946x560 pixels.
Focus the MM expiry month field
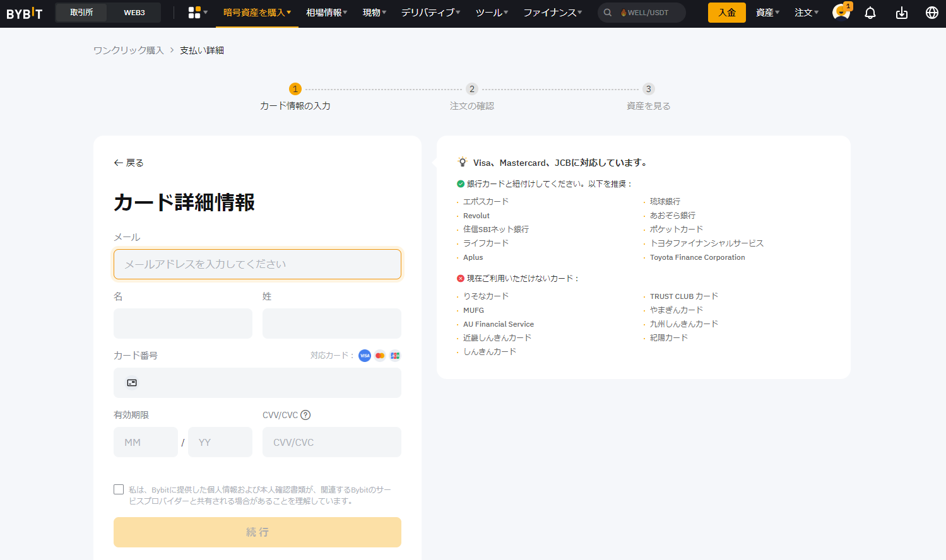pyautogui.click(x=146, y=442)
